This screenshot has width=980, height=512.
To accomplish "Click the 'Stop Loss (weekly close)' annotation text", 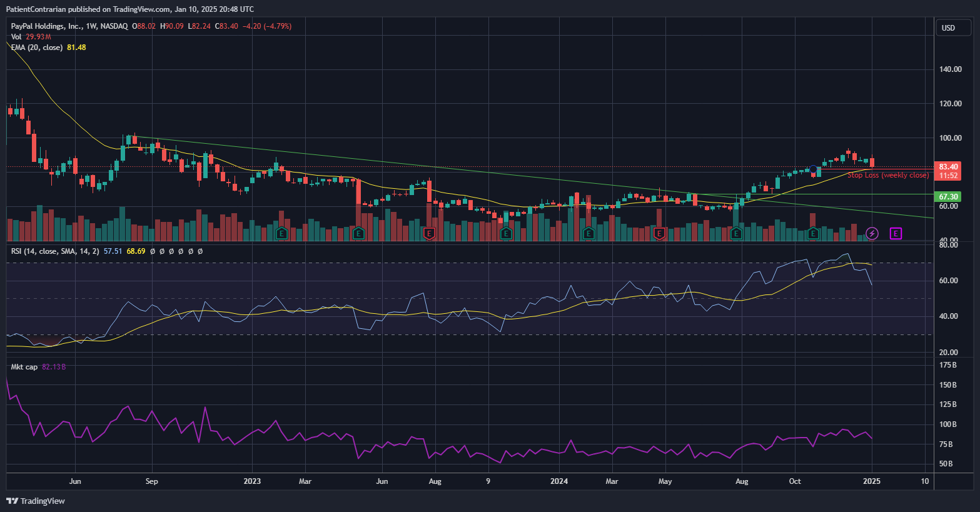I will tap(888, 175).
